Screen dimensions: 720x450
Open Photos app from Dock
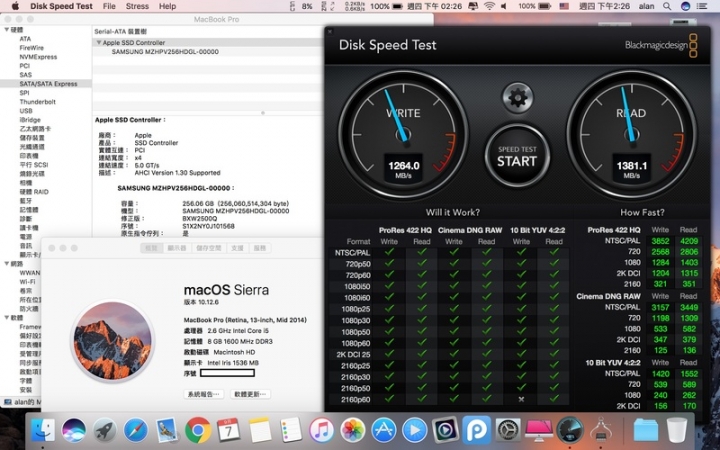pyautogui.click(x=353, y=430)
